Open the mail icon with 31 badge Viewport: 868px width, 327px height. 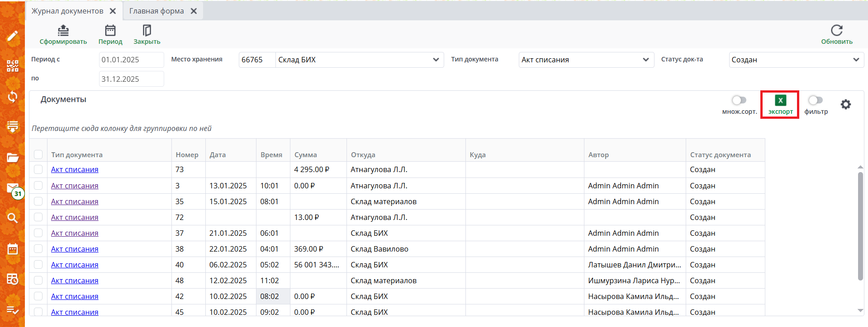[x=13, y=189]
